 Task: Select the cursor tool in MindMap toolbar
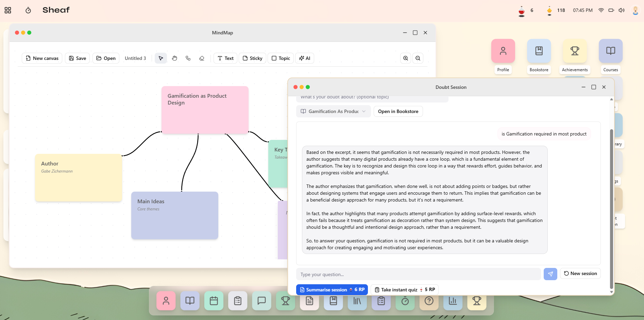click(x=160, y=58)
